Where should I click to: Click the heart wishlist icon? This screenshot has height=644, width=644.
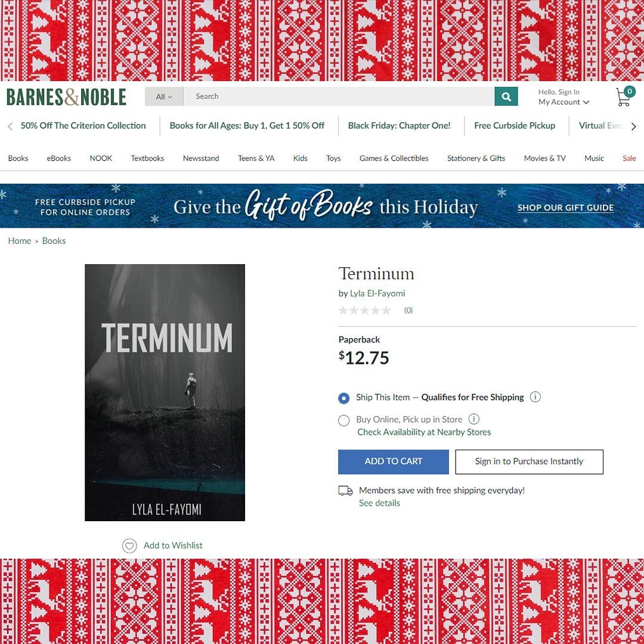coord(129,546)
